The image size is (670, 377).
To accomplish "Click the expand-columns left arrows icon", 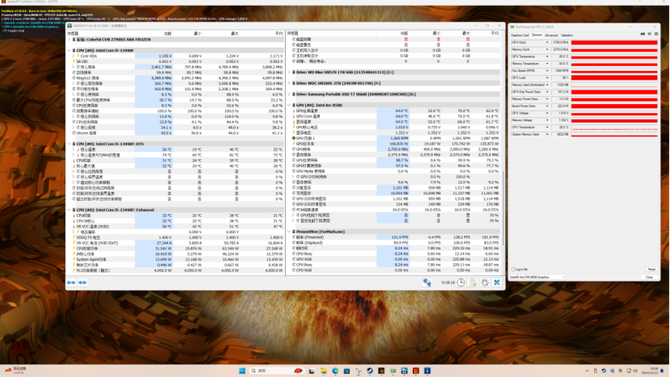I will tap(71, 283).
